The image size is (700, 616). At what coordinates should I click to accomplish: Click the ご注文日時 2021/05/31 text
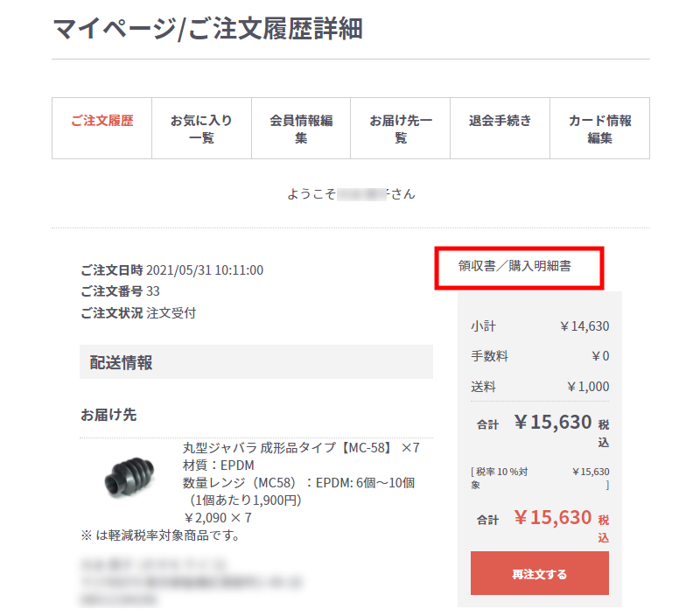coord(171,270)
